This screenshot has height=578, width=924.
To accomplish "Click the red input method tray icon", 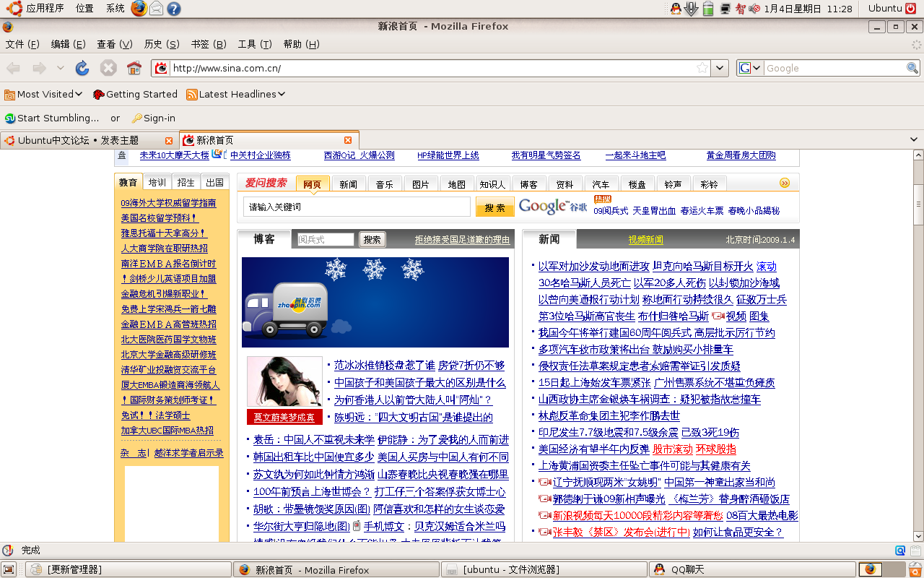I will click(740, 9).
